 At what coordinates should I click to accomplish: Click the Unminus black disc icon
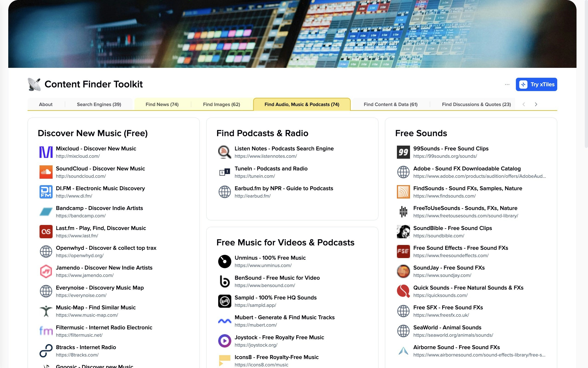(224, 262)
